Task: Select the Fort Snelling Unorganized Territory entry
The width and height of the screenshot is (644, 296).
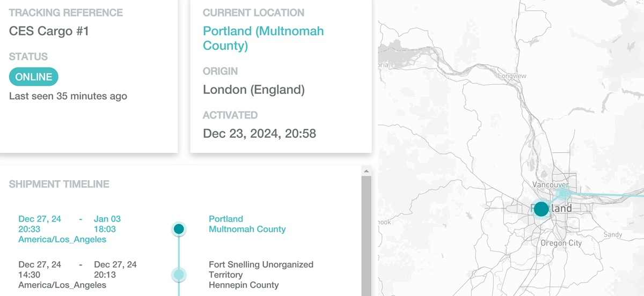Action: [x=261, y=275]
